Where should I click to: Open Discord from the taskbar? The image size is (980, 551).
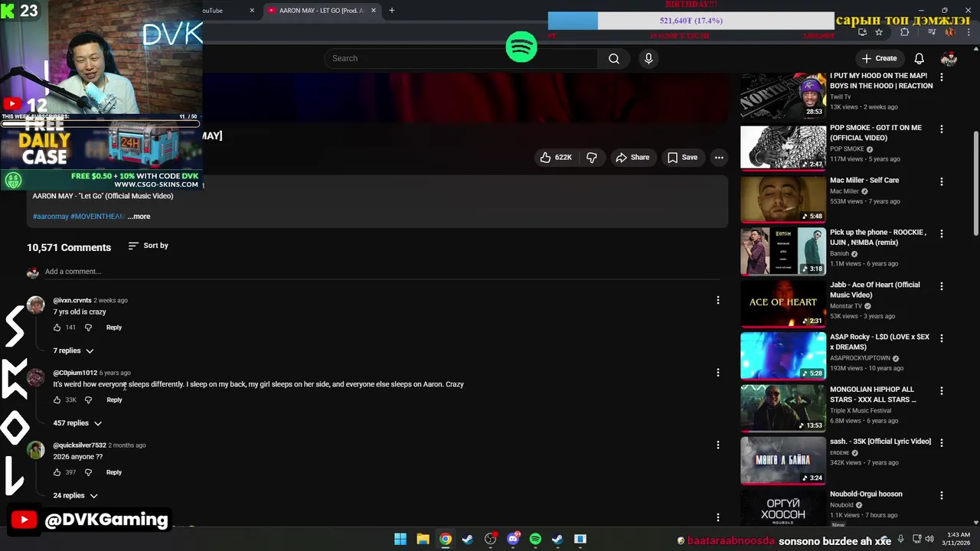tap(513, 540)
